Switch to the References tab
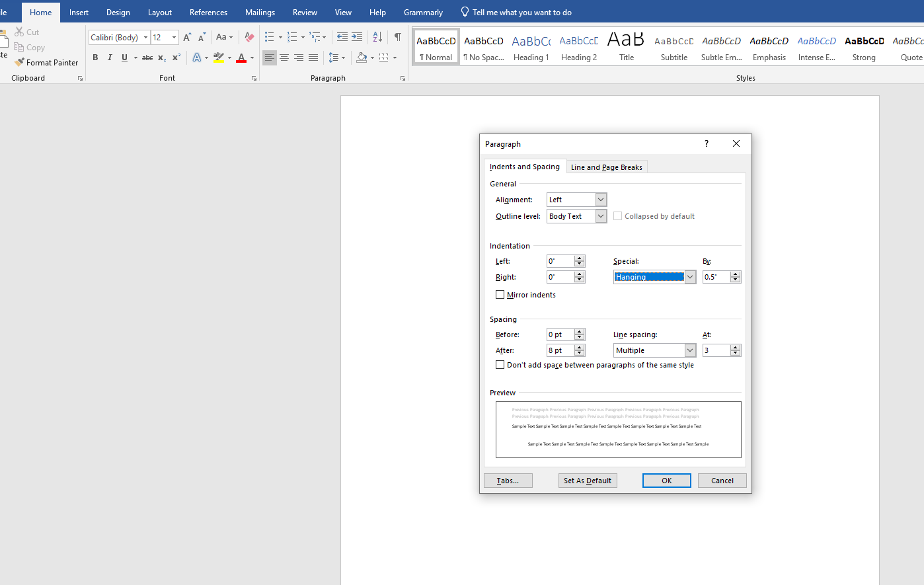The height and width of the screenshot is (585, 924). 208,13
